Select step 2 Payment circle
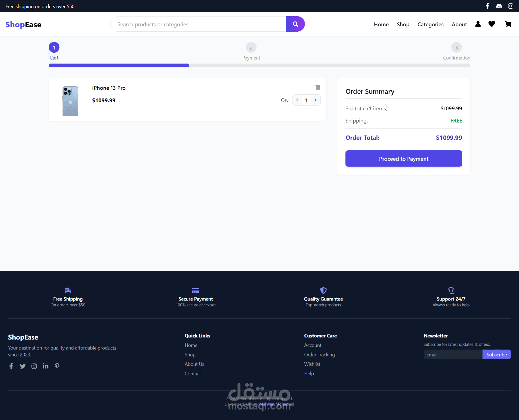The width and height of the screenshot is (519, 420). [251, 48]
